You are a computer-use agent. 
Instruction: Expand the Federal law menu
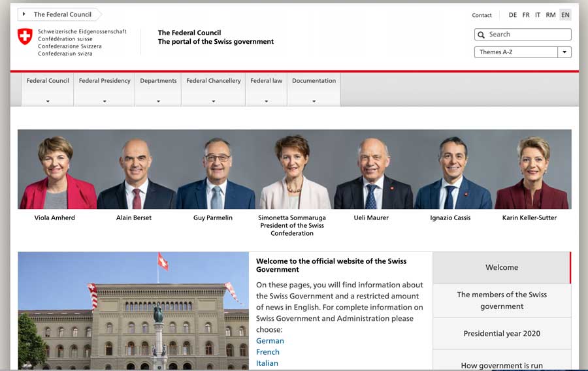pos(267,89)
